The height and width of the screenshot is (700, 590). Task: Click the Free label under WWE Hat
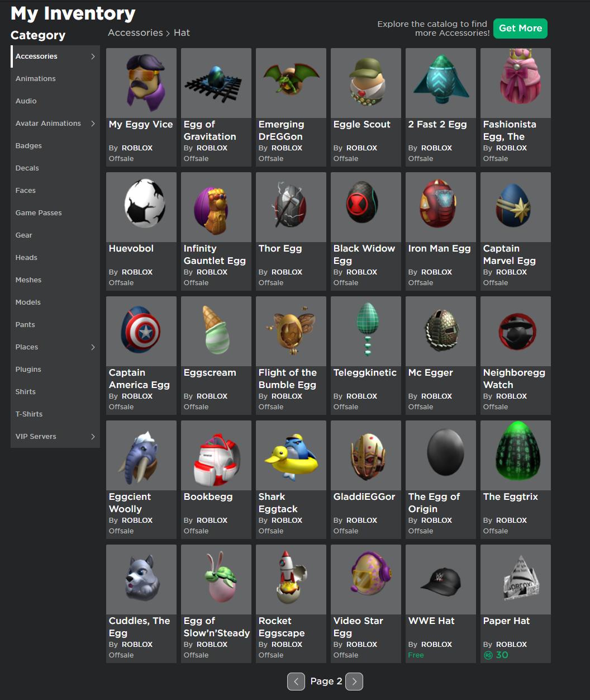[416, 655]
